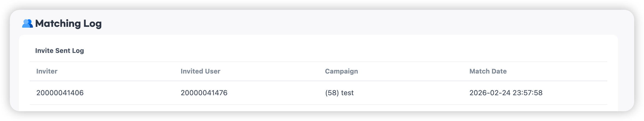The height and width of the screenshot is (121, 644).
Task: Click the campaign number (58)
Action: click(x=332, y=93)
